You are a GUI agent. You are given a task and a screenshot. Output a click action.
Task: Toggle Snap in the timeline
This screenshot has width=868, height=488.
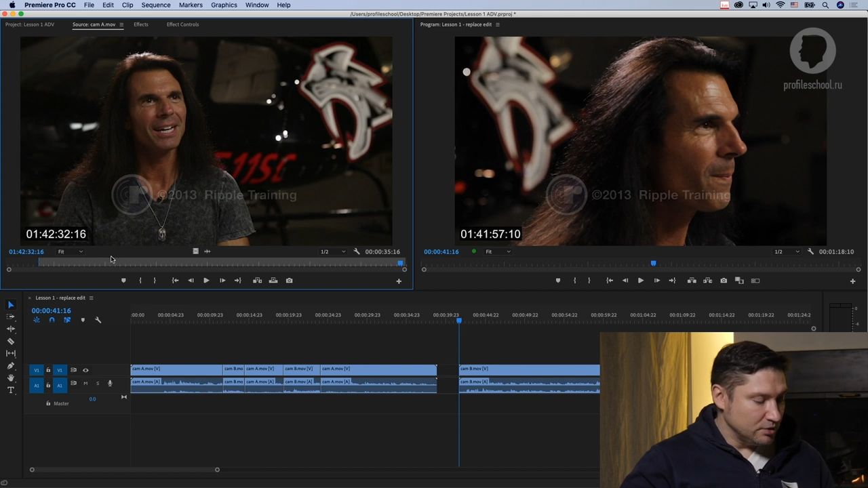[x=52, y=320]
